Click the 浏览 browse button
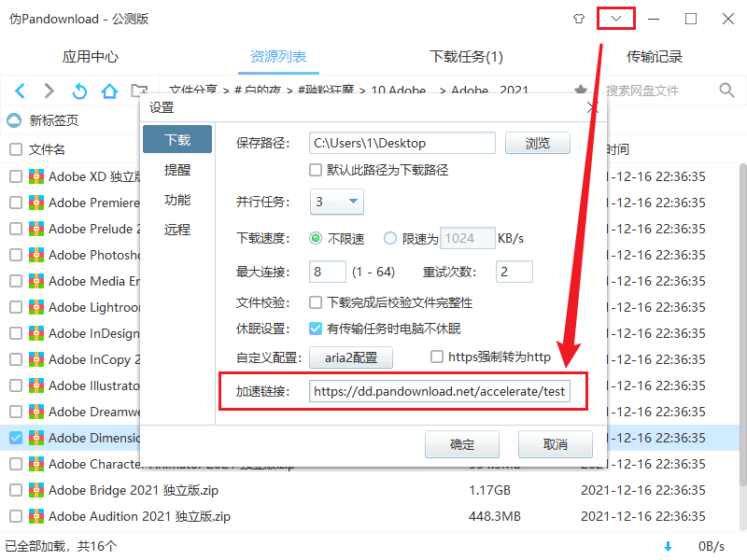 [x=538, y=143]
